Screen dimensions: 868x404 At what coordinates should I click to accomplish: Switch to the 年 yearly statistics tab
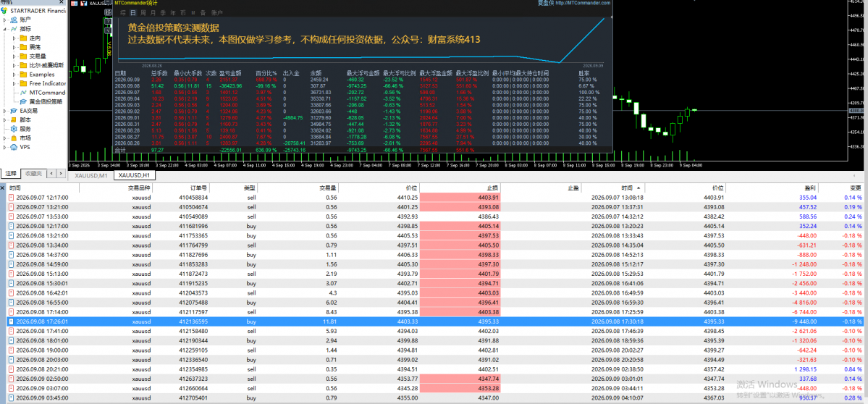tap(173, 13)
